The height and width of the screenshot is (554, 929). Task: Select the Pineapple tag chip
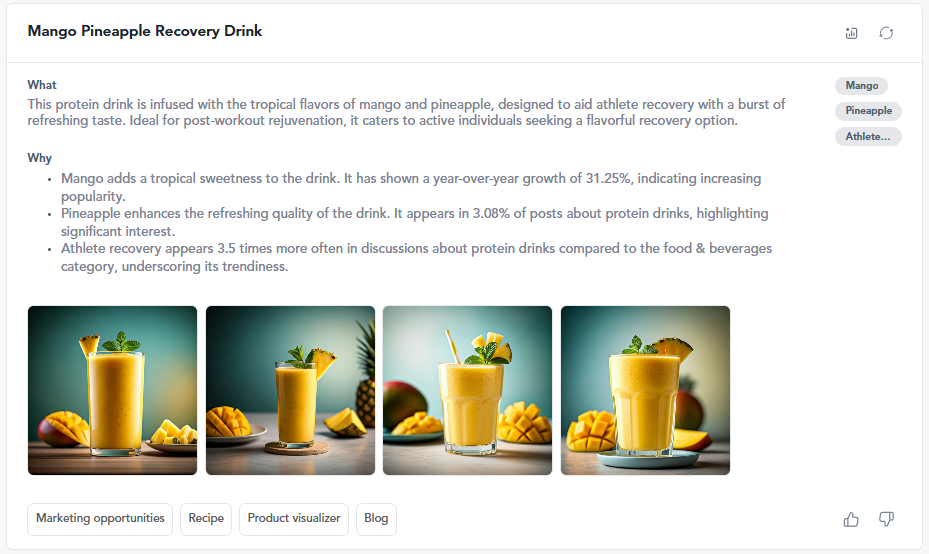click(x=869, y=111)
